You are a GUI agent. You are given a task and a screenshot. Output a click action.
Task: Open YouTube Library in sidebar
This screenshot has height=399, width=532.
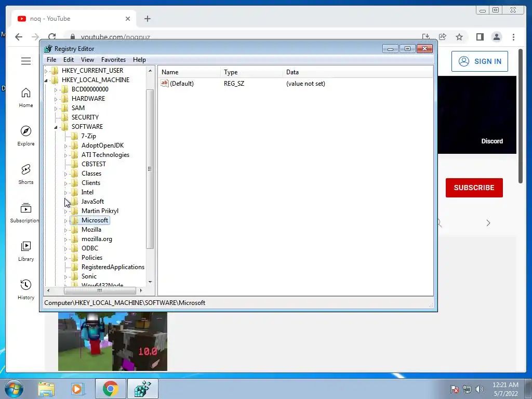(26, 251)
